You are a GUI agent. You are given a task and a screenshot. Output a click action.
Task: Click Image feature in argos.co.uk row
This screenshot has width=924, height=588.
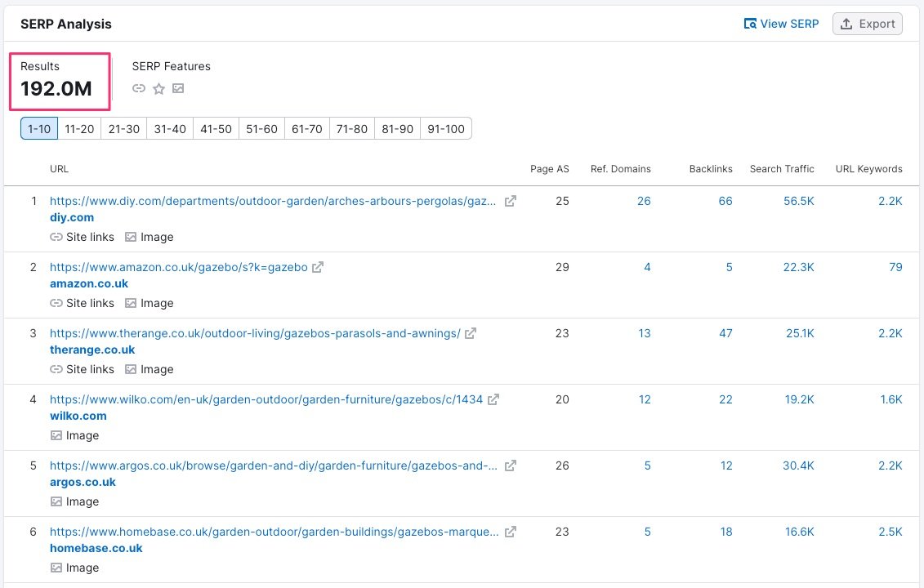tap(75, 501)
